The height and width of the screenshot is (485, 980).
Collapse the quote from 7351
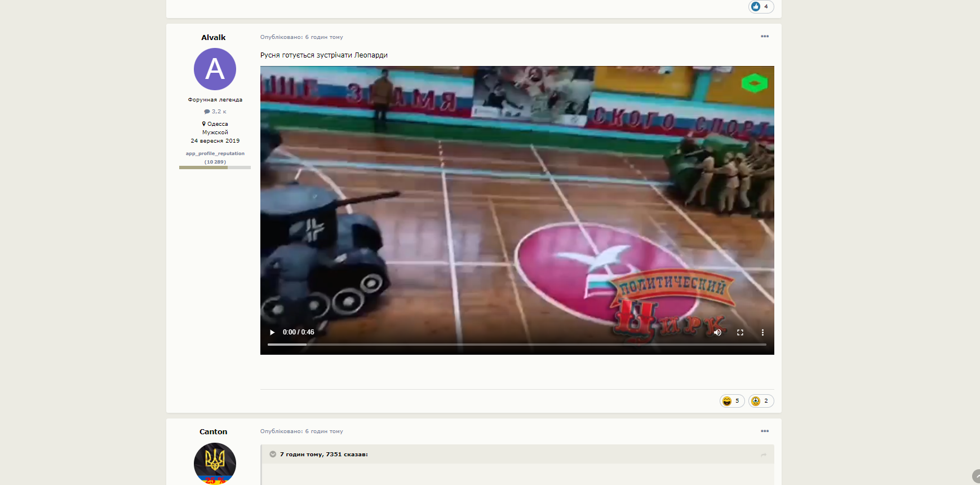point(273,454)
